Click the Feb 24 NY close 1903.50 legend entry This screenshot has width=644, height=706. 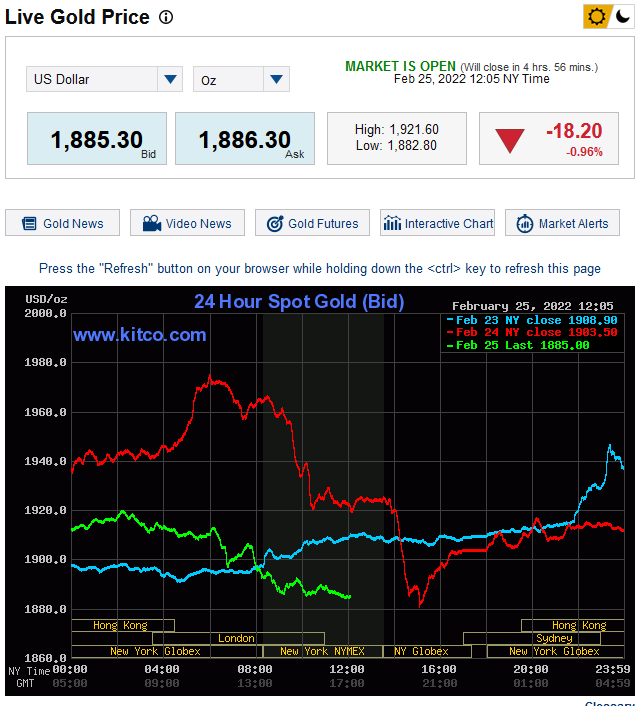coord(532,332)
